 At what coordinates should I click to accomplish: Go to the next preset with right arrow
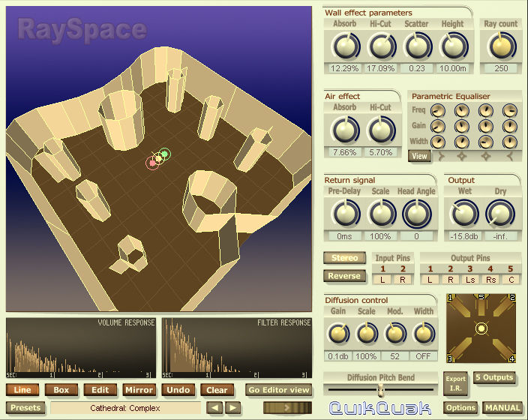coord(233,407)
